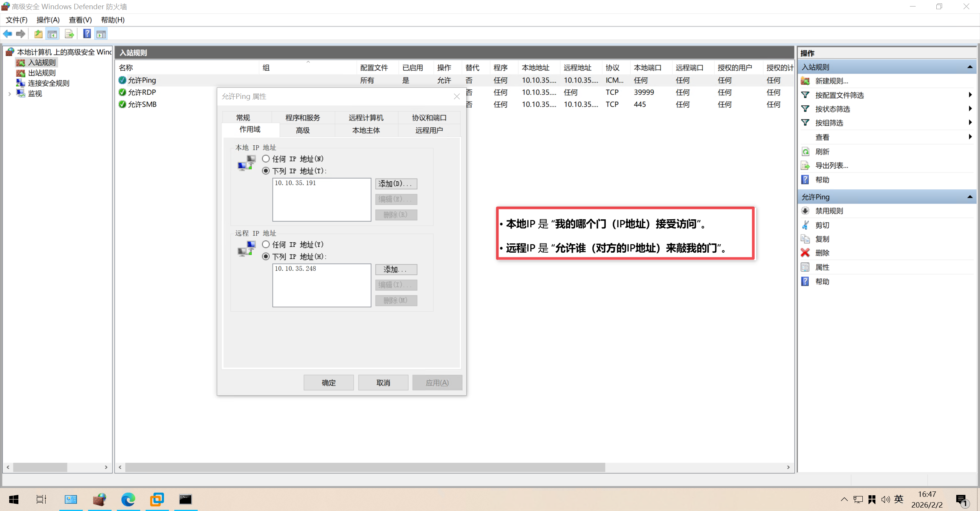Click the 禁用规则 icon in Actions pane
This screenshot has height=511, width=980.
805,211
